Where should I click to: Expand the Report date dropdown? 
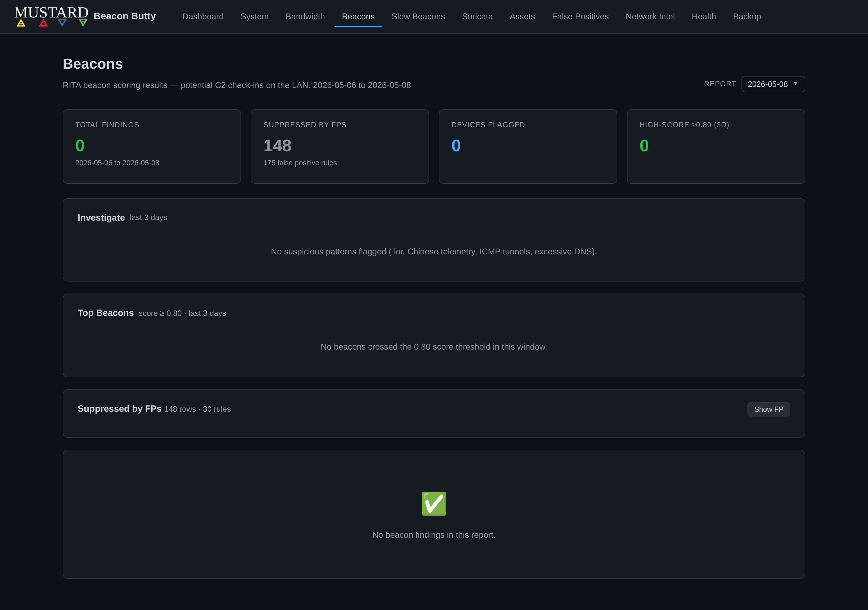(773, 84)
